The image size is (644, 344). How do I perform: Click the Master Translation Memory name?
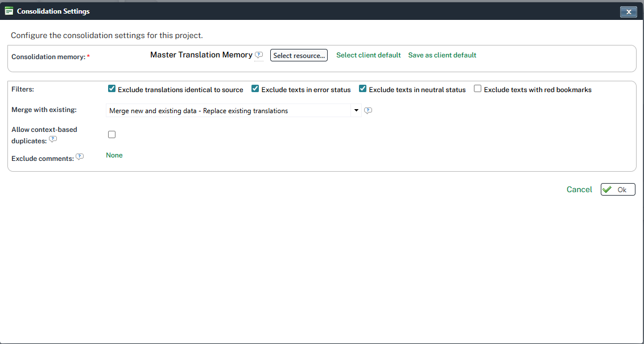click(x=201, y=55)
